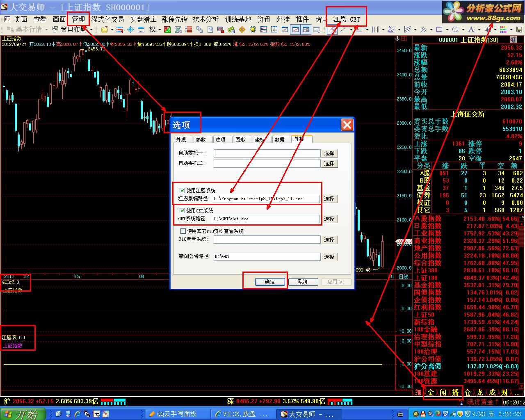Click the 确定 button
This screenshot has height=420, width=525.
click(x=270, y=281)
